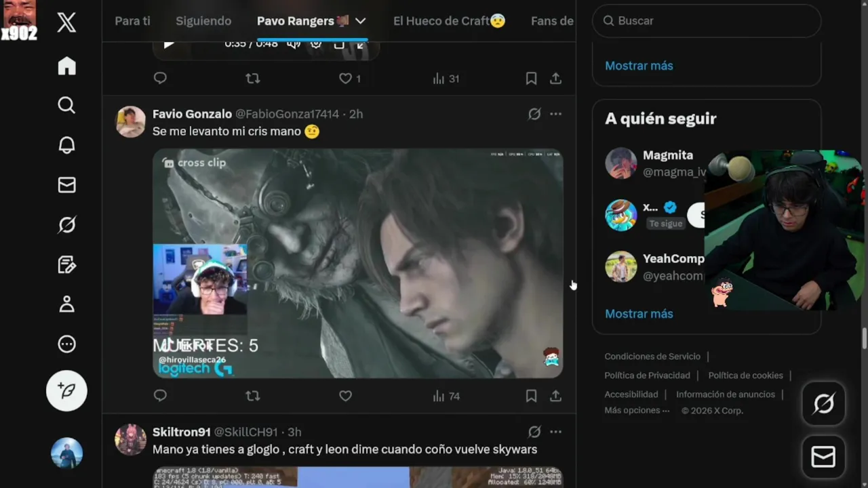
Task: Share Favio Gonzalo's post
Action: 555,396
